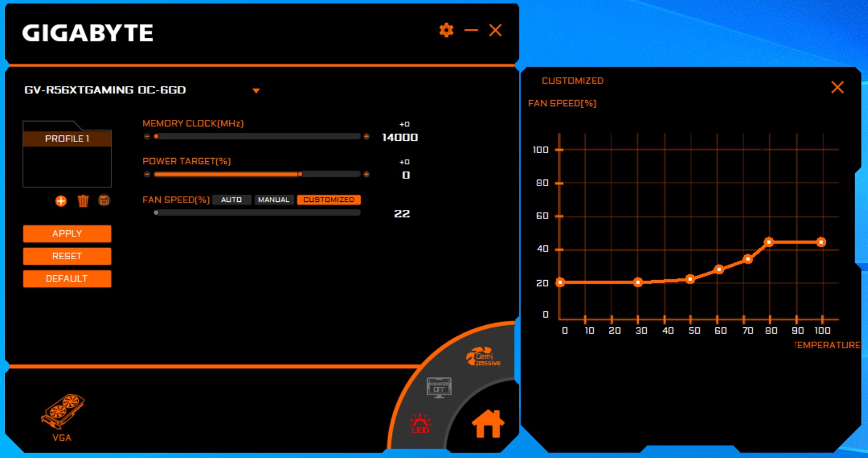
Task: Switch fan speed mode to AUTO
Action: click(x=231, y=200)
